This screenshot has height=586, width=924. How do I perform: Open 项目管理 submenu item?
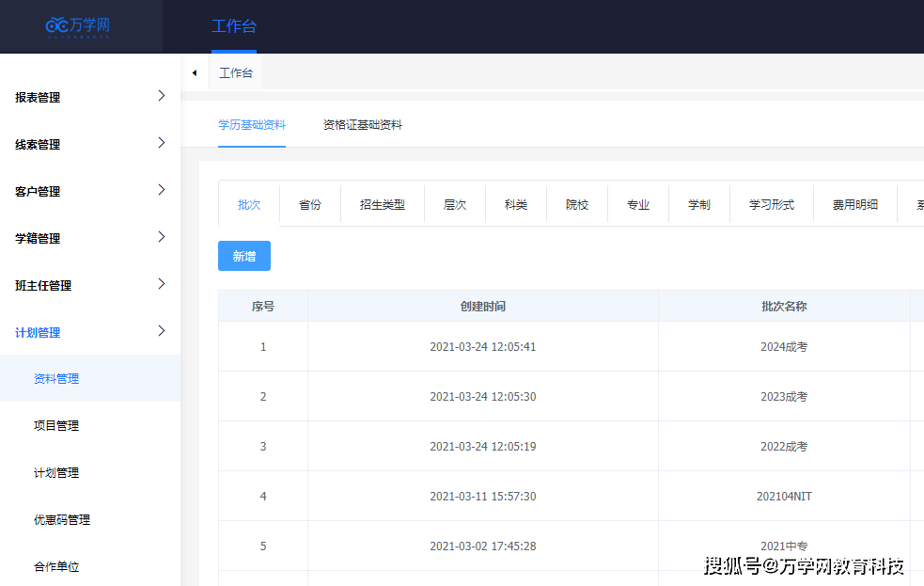click(56, 426)
